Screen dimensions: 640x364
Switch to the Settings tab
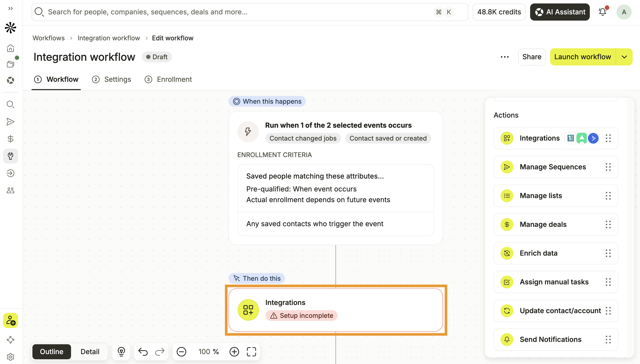pyautogui.click(x=112, y=79)
